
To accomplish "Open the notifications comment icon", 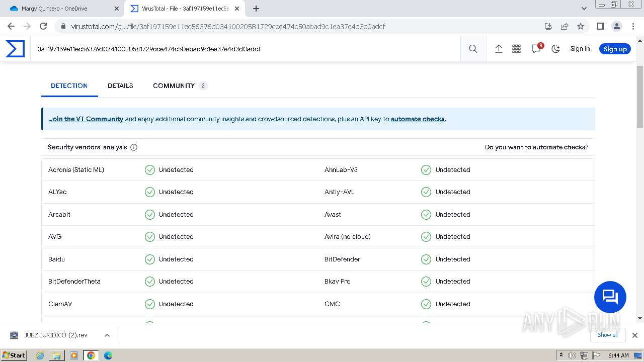I will click(536, 49).
